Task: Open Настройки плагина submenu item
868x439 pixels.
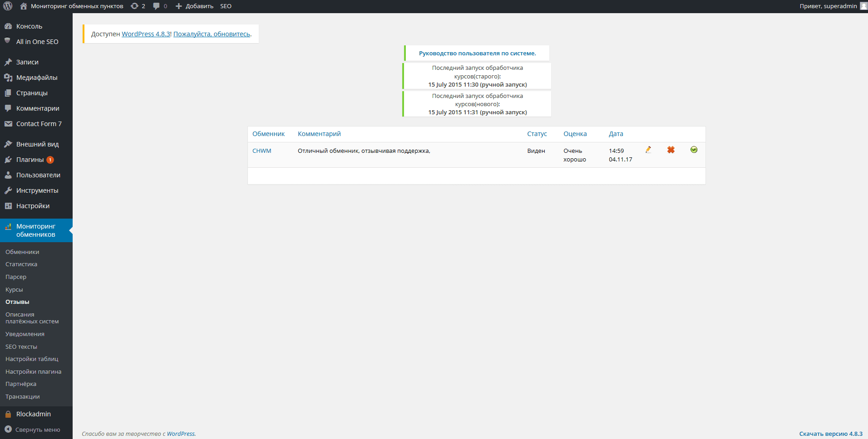Action: [33, 371]
